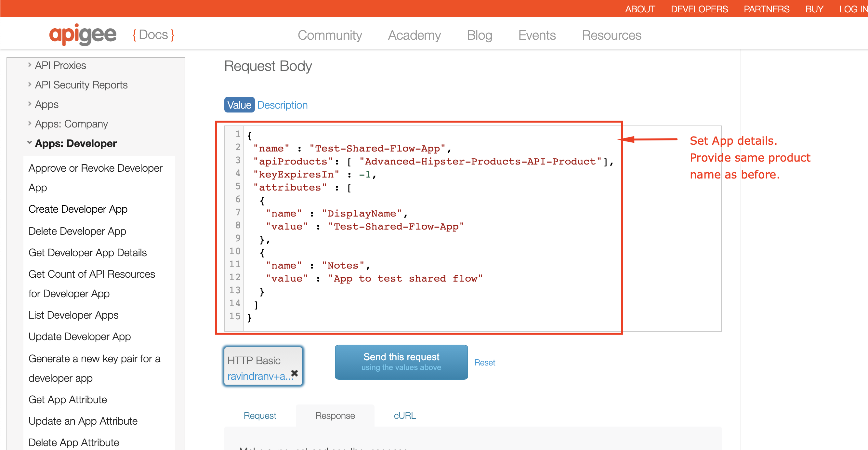Switch to the Description tab
The width and height of the screenshot is (868, 450).
coord(282,105)
